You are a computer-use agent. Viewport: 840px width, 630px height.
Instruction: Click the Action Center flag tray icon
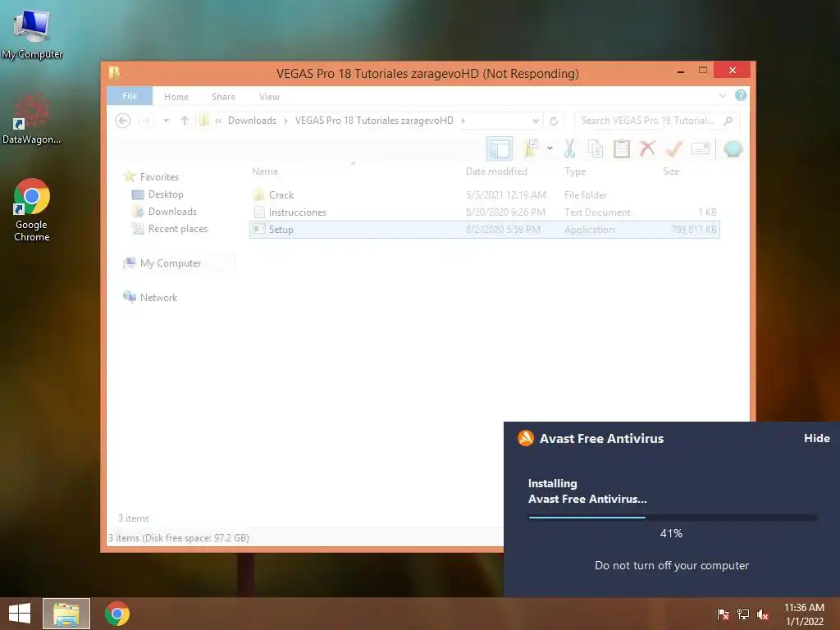coord(723,614)
